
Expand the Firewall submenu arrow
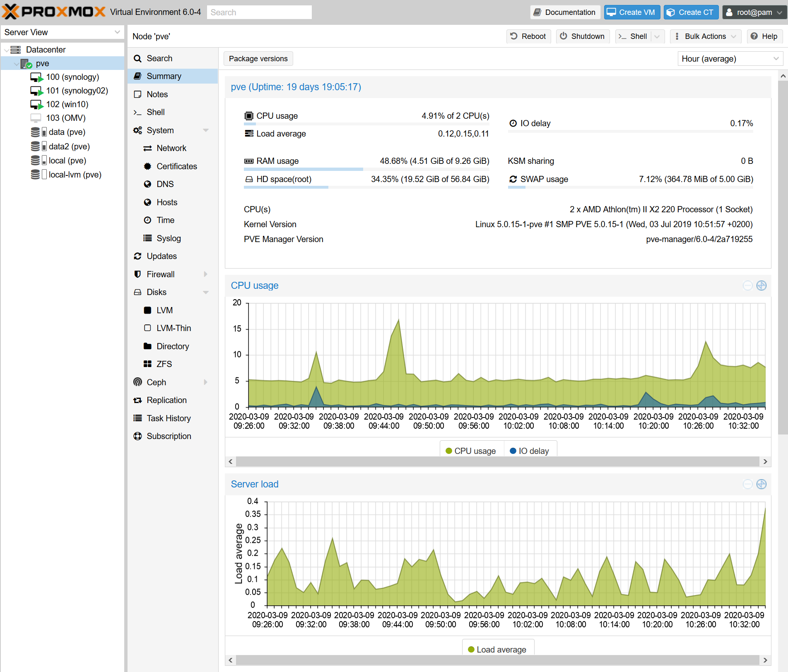[206, 274]
